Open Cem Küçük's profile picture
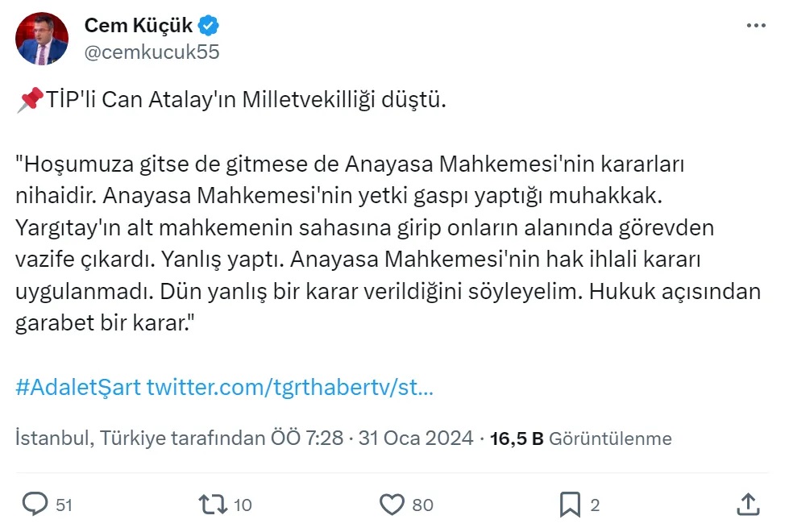The width and height of the screenshot is (789, 532). click(42, 39)
